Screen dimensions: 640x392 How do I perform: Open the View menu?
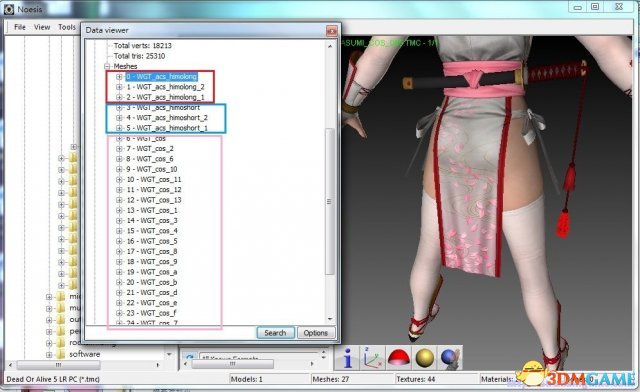point(42,27)
